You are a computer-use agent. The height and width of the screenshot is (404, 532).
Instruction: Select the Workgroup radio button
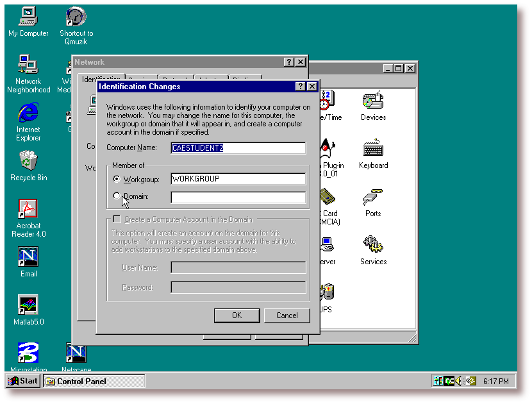(x=117, y=179)
